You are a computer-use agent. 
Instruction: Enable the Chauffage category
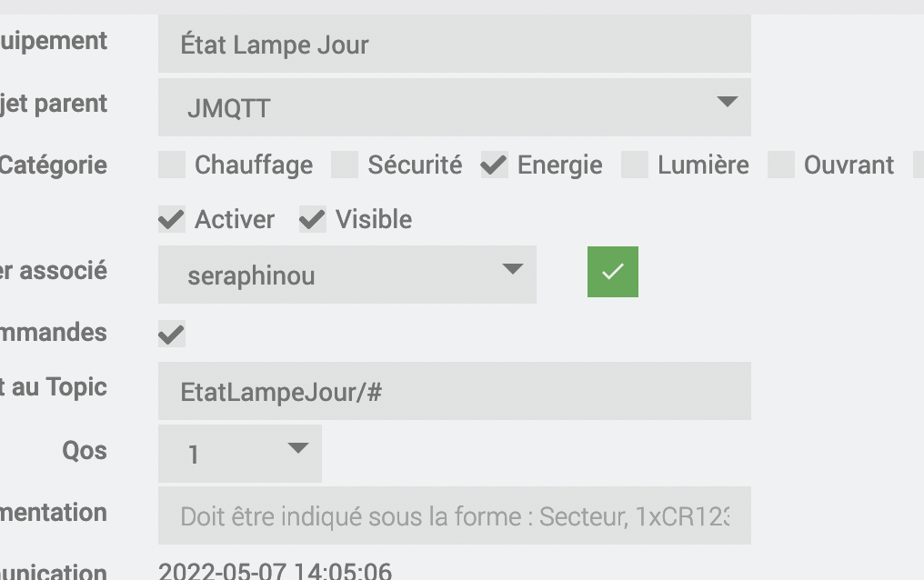click(172, 165)
